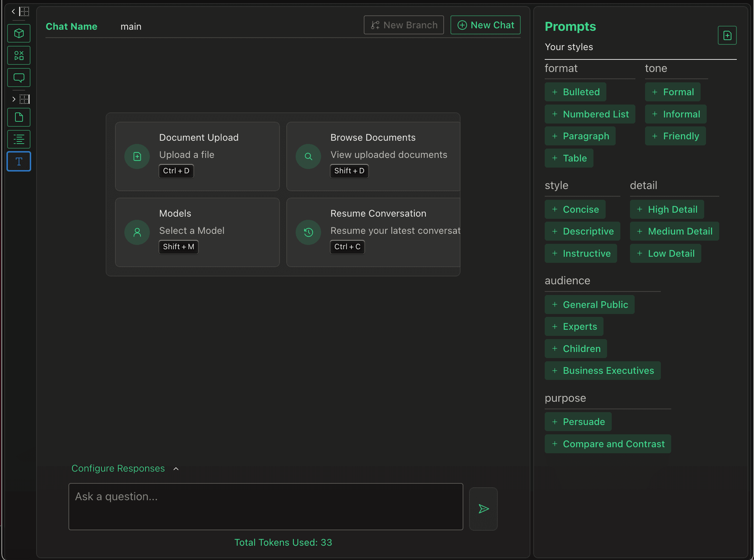The image size is (754, 560).
Task: Click the New Branch button
Action: click(x=404, y=25)
